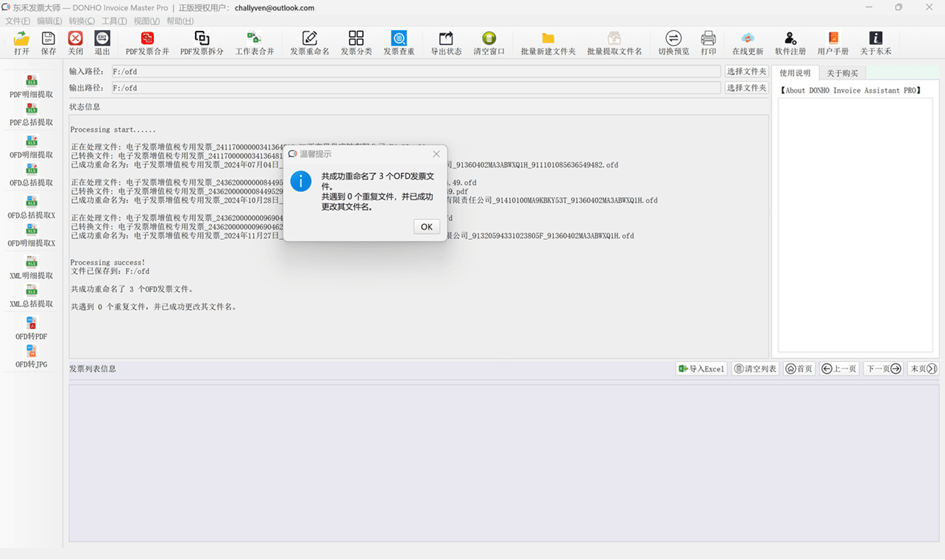Click 选择文件夹 beside 输出路径
Screen dimensions: 945x560
tap(746, 88)
